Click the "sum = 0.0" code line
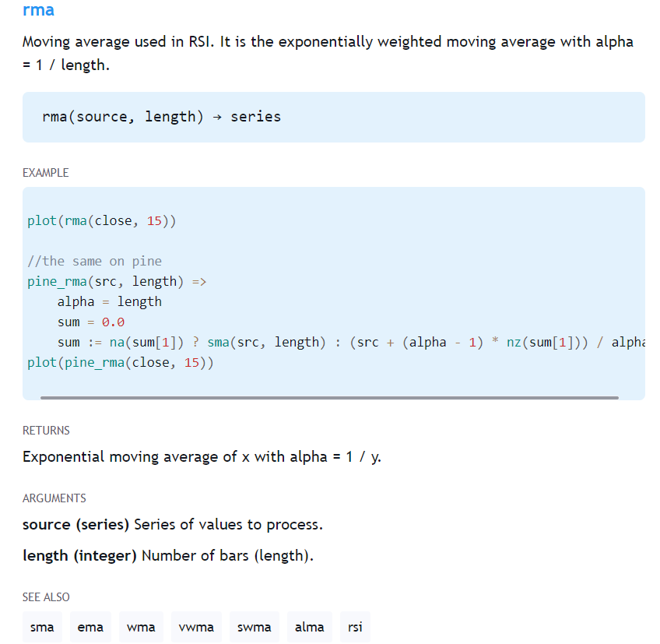The height and width of the screenshot is (644, 660). click(x=91, y=322)
